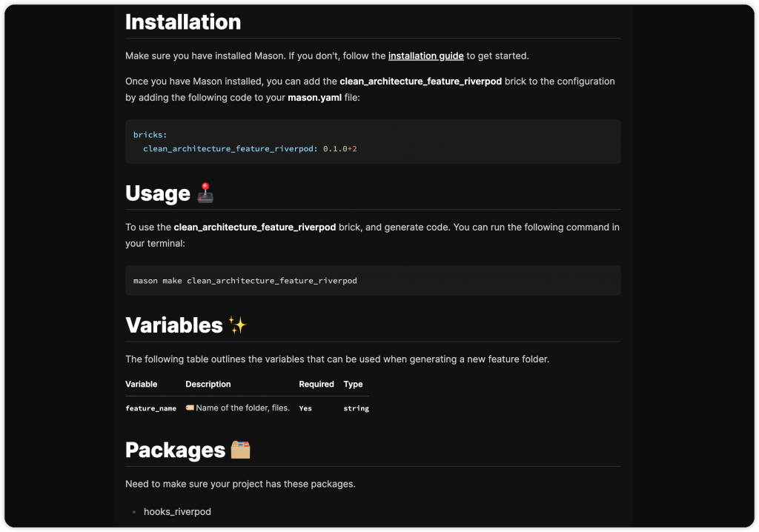Click the sparkles emoji beside Variables

(237, 325)
